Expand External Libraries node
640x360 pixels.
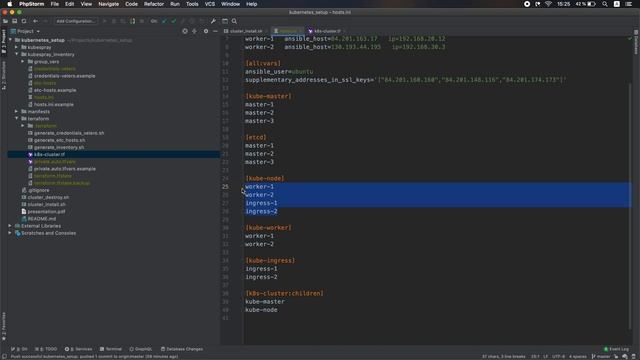pos(10,226)
